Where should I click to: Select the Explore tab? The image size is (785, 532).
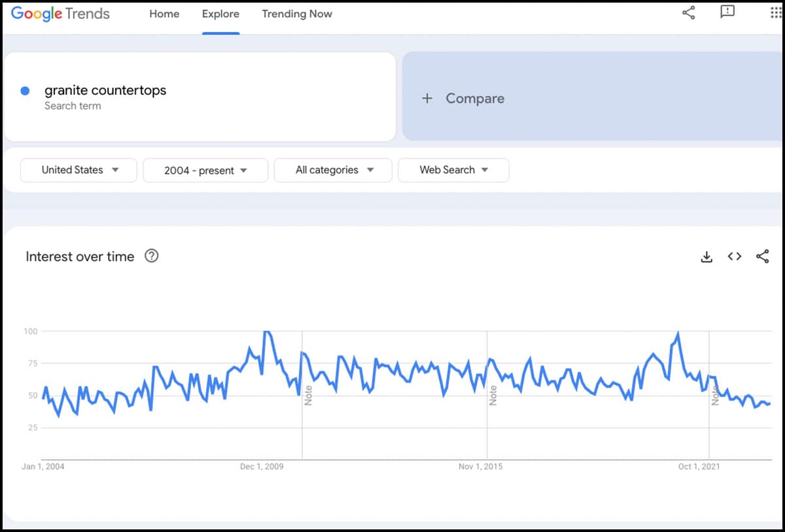pyautogui.click(x=220, y=14)
